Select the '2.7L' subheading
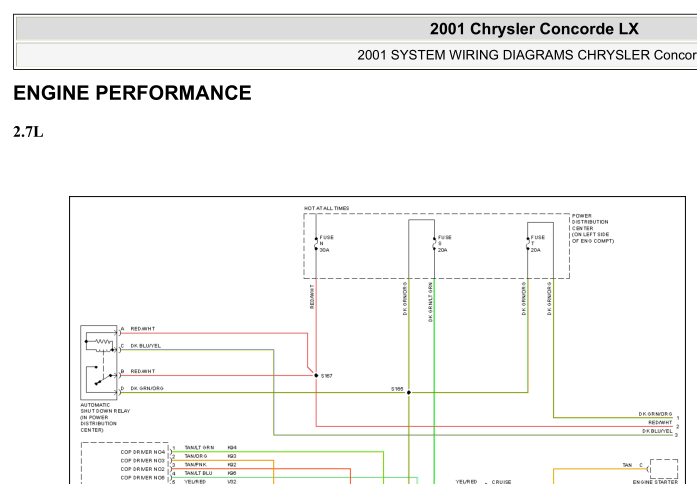 [x=28, y=132]
